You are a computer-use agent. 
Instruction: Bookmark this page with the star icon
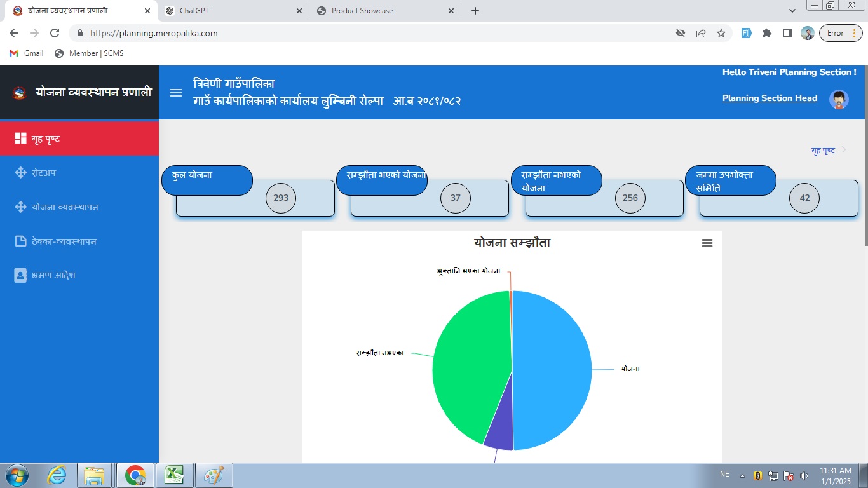coord(721,33)
